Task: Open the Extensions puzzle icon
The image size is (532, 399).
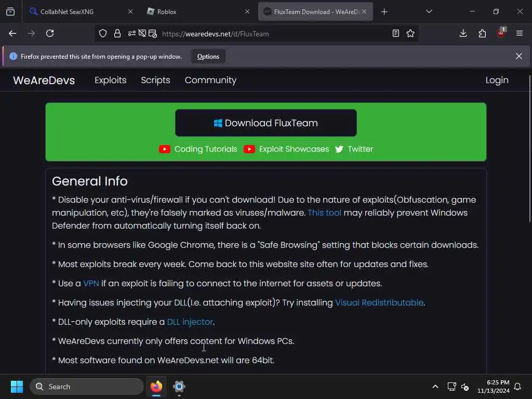Action: pyautogui.click(x=482, y=33)
